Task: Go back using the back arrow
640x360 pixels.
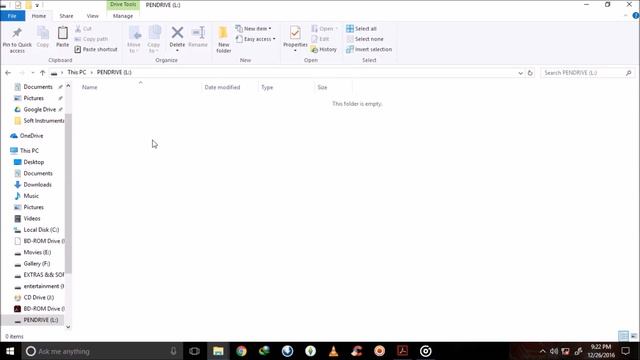Action: click(x=8, y=73)
